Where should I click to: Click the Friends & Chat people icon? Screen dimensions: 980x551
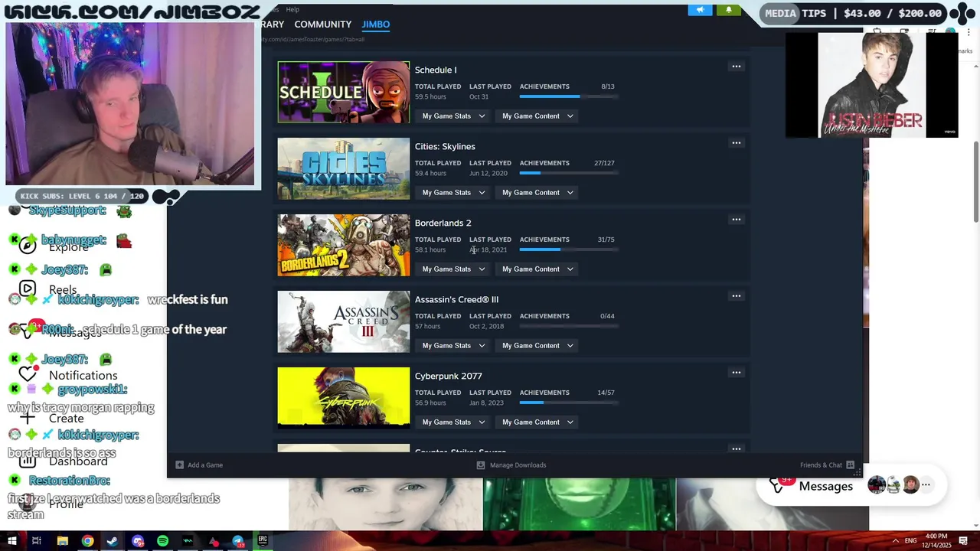coord(850,465)
